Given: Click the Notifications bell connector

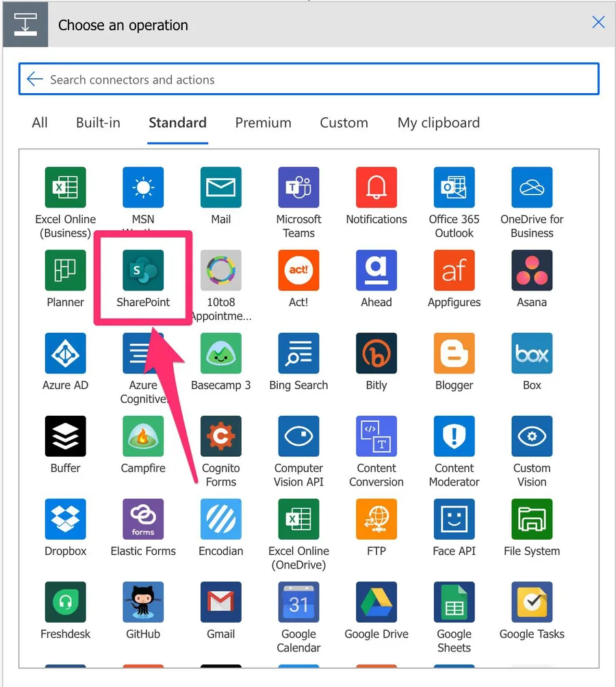Looking at the screenshot, I should pos(376,188).
